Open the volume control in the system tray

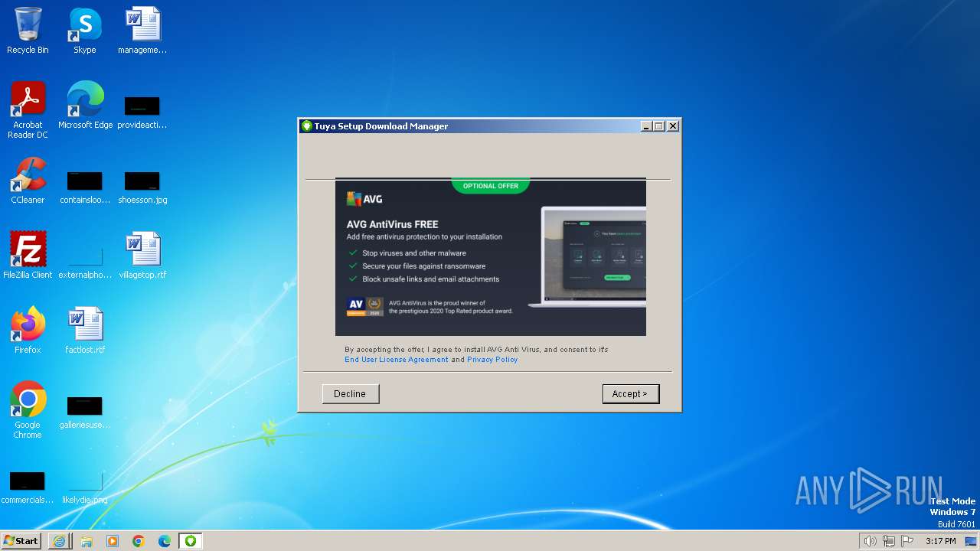[871, 541]
